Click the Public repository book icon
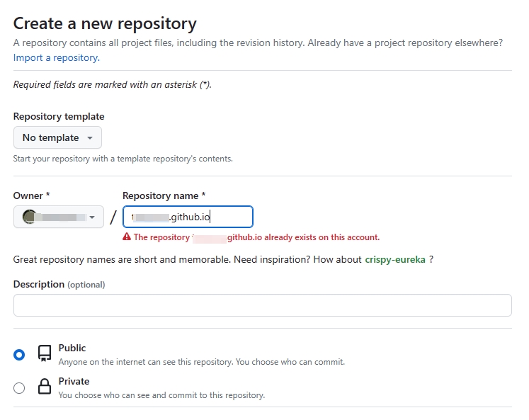Screen dimensions: 529x420 click(x=45, y=353)
